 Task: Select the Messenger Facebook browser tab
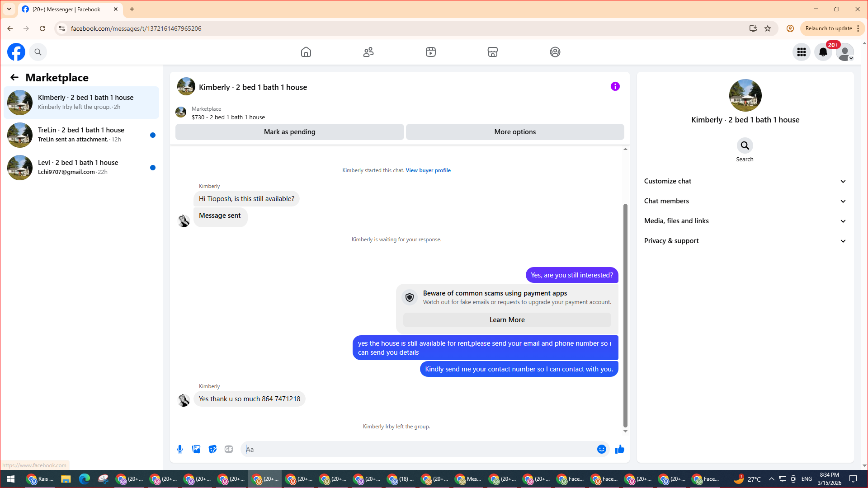point(70,9)
